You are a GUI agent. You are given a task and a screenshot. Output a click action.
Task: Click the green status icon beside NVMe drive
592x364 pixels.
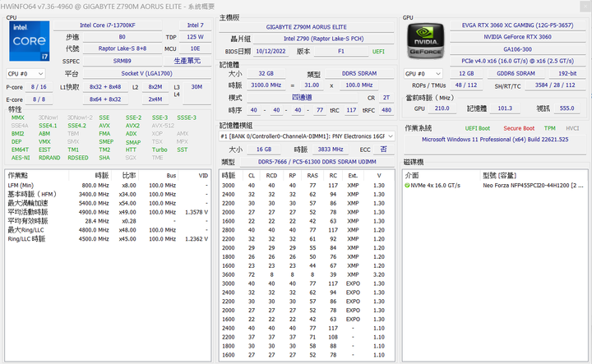407,186
